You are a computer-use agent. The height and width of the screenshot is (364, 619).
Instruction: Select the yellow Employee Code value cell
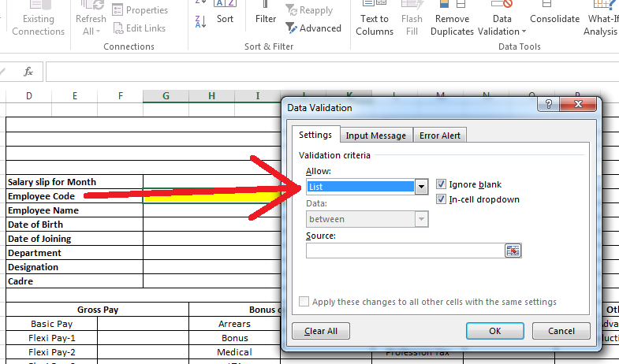[211, 196]
